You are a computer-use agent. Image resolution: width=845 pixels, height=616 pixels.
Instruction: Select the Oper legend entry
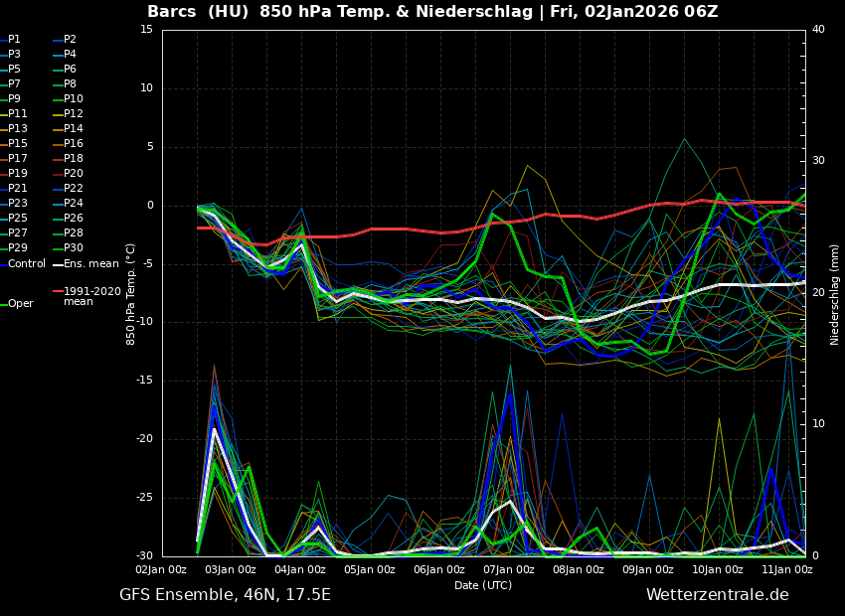click(x=20, y=304)
